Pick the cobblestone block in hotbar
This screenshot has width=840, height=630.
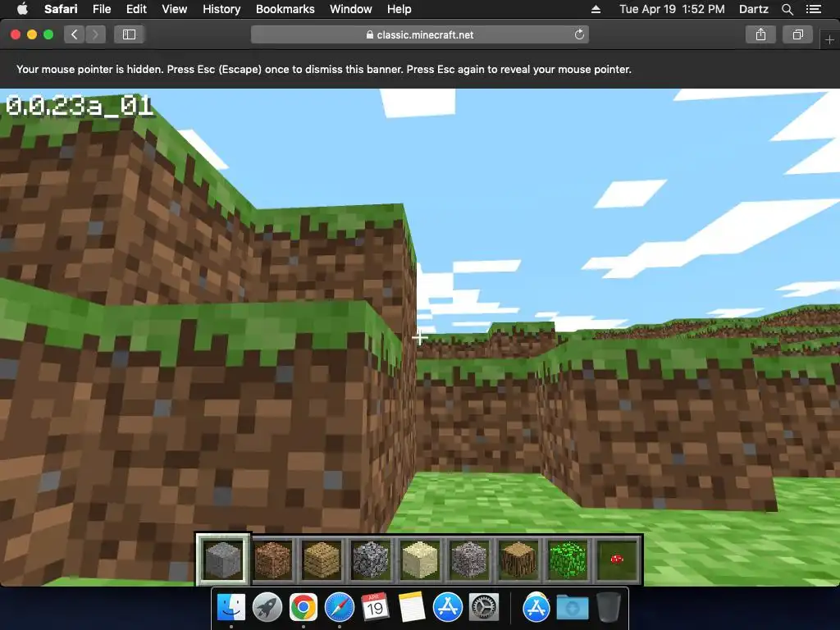[371, 559]
